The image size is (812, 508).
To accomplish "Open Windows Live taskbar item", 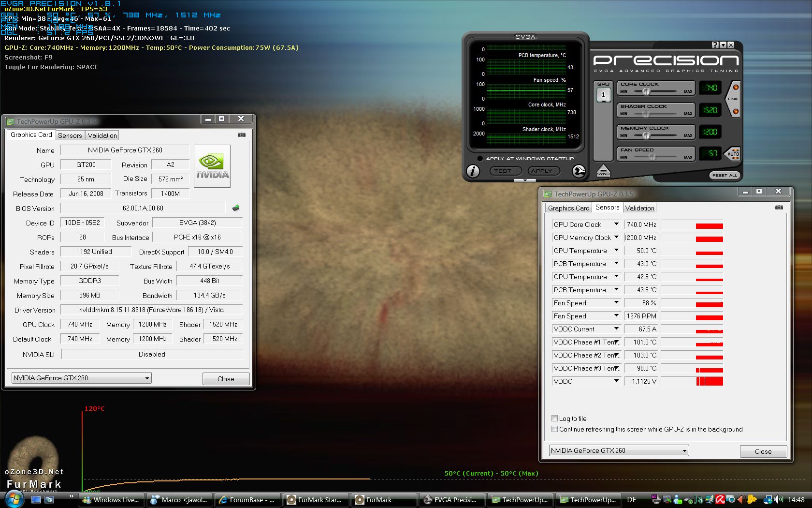I will [112, 500].
